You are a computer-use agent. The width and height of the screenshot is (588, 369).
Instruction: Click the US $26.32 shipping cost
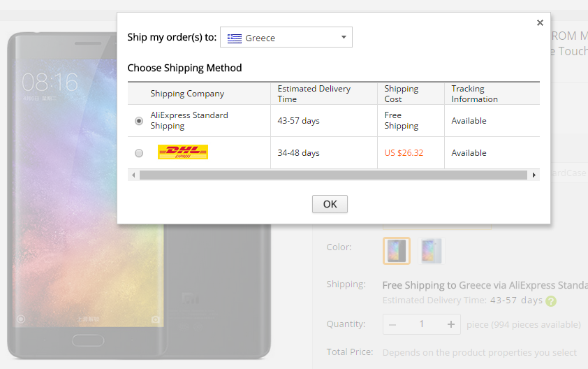tap(404, 153)
